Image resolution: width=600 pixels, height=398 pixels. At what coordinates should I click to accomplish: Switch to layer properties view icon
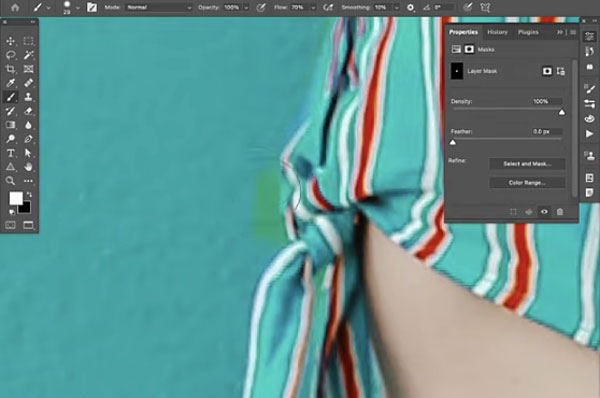(x=456, y=49)
